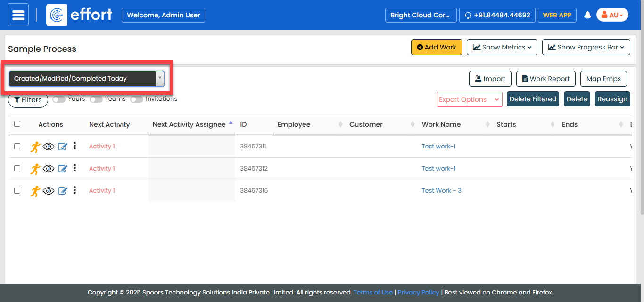Enable the Teams toggle
Screen dimensions: 644x302
96,99
